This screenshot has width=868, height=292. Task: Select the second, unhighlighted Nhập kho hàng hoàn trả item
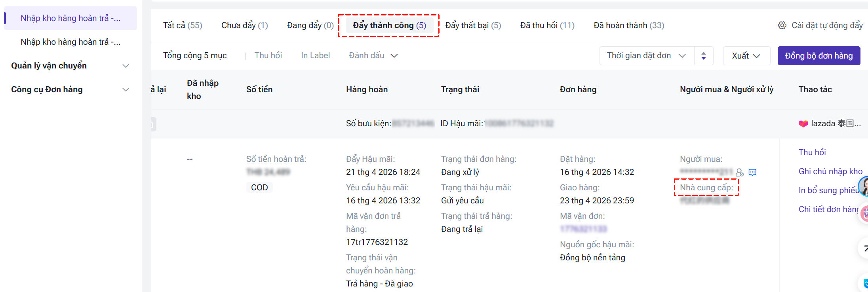70,42
